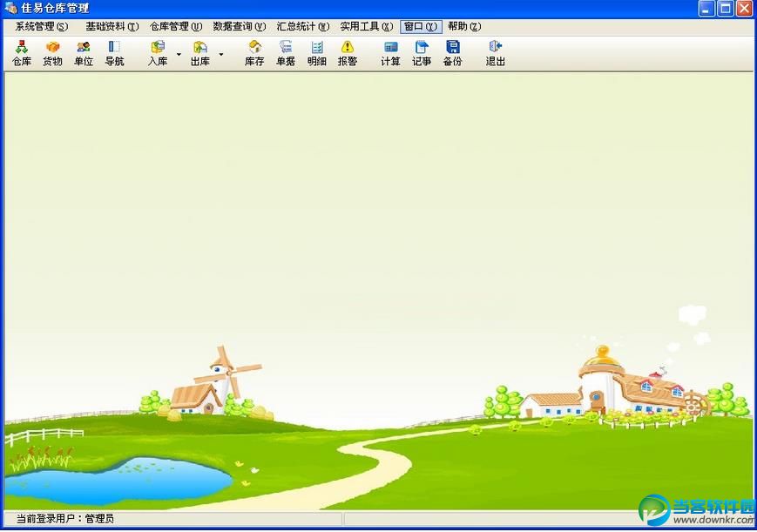Open the 实用工具(X) menu
The width and height of the screenshot is (757, 532).
[367, 26]
